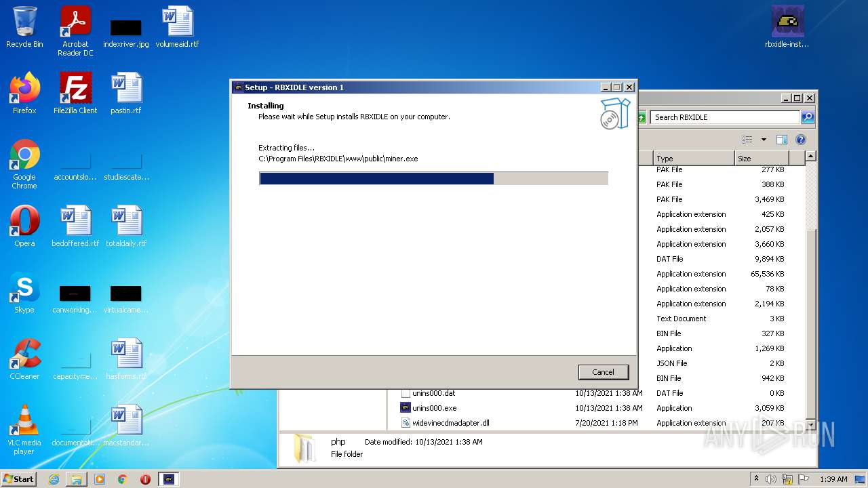This screenshot has height=488, width=868.
Task: Click the system clock 1:39 AM
Action: [x=833, y=479]
